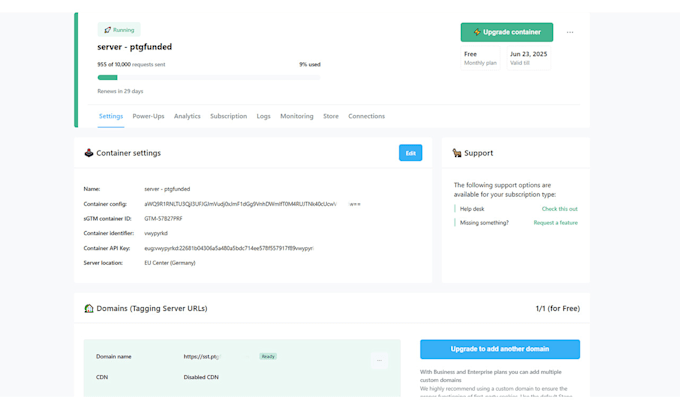This screenshot has width=680, height=409.
Task: Open the Store tab
Action: tap(331, 116)
